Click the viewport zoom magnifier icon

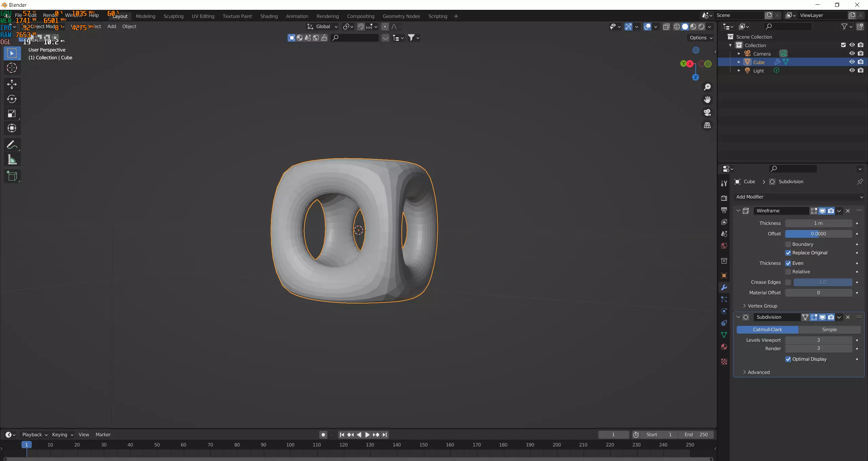(x=707, y=87)
